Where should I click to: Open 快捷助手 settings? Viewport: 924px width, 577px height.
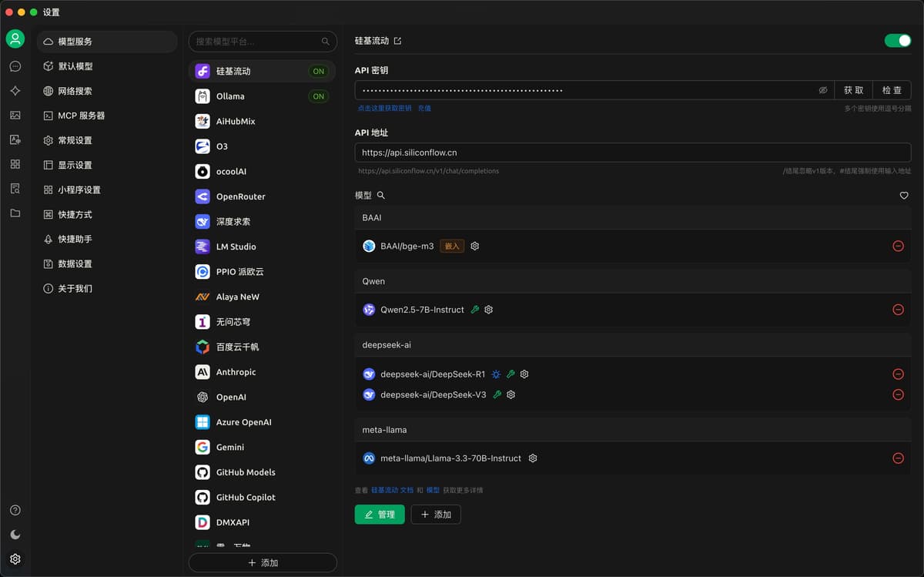point(107,239)
